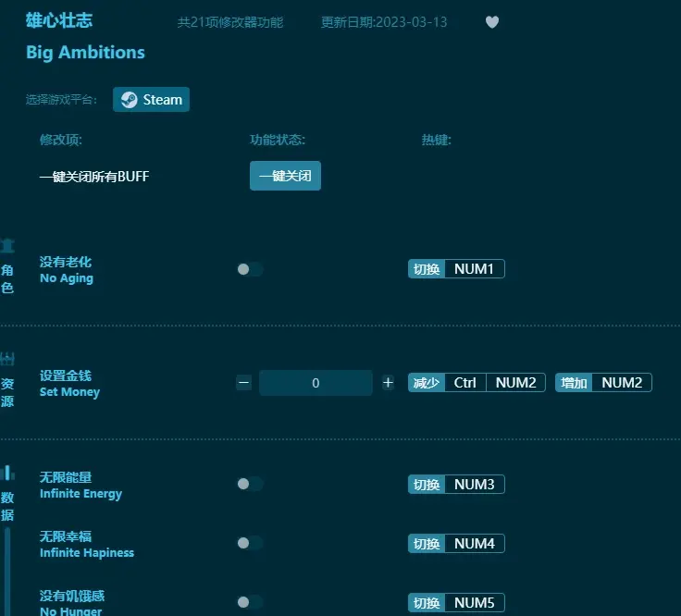
Task: Increase Set Money with plus button
Action: pos(388,382)
